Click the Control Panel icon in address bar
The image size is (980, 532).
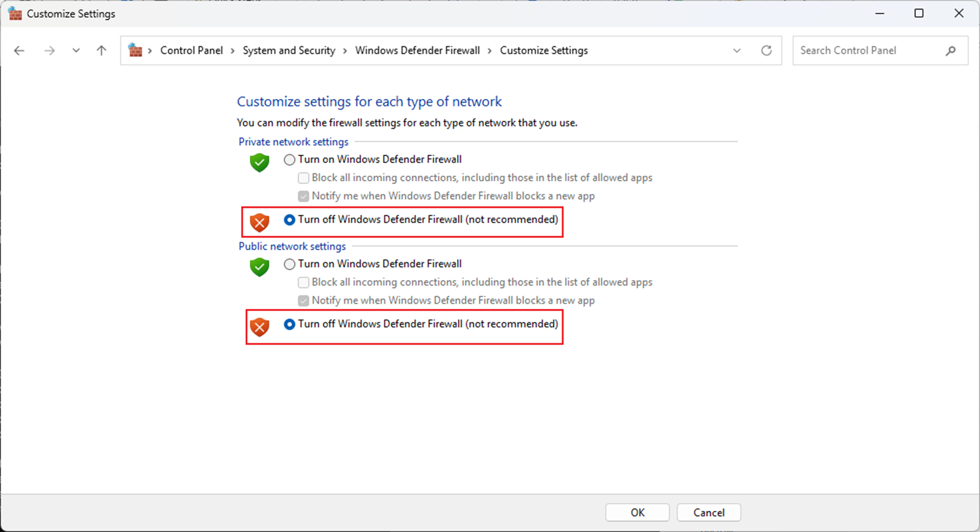(x=135, y=50)
